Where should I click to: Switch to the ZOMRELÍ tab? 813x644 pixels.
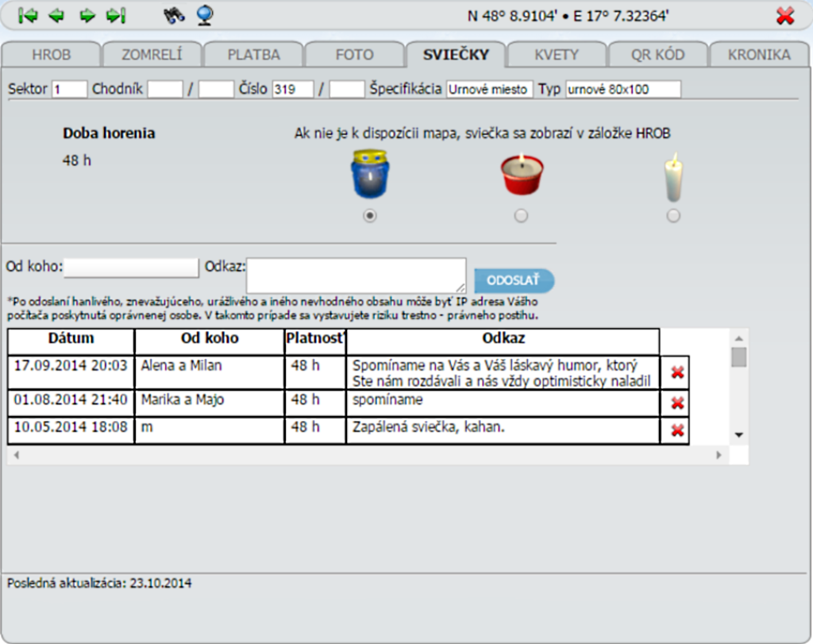pyautogui.click(x=152, y=55)
